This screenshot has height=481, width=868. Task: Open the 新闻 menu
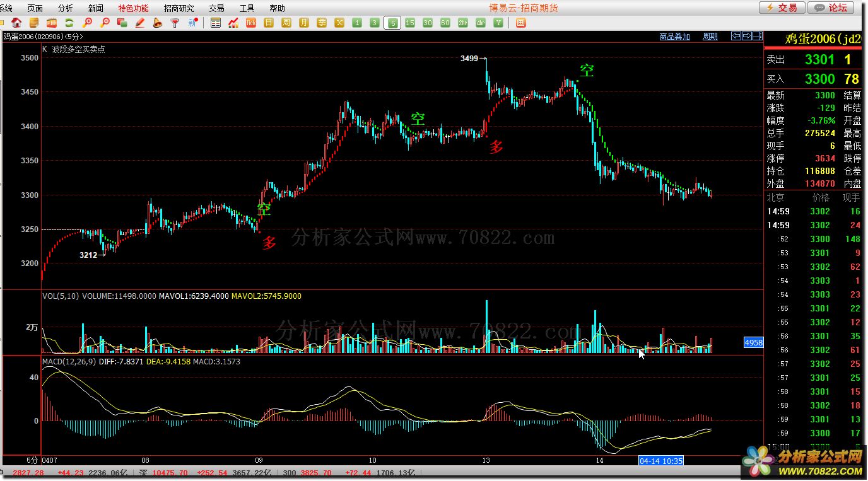tap(96, 8)
